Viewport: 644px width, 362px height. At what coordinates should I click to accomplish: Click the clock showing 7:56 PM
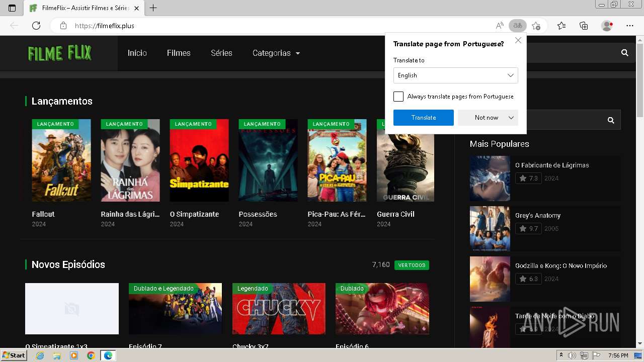coord(618,355)
